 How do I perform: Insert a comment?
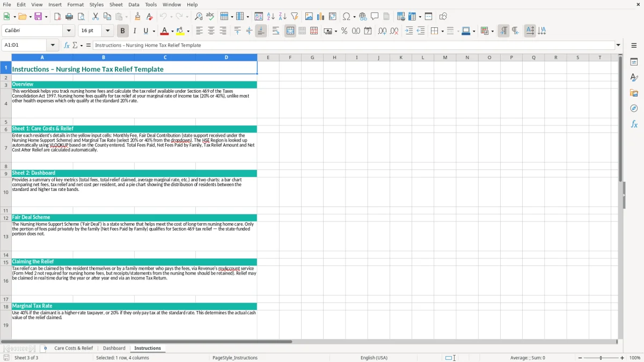tap(375, 17)
